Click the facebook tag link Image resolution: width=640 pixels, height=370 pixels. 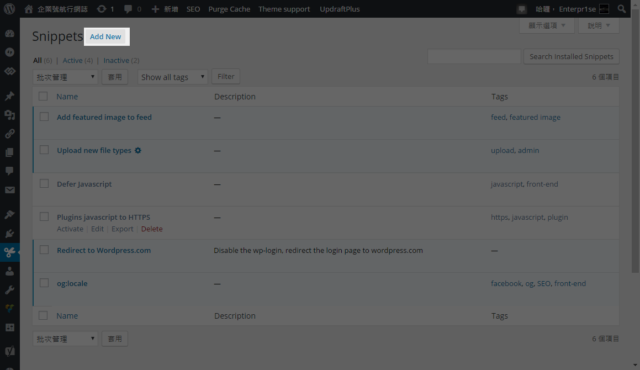click(506, 283)
